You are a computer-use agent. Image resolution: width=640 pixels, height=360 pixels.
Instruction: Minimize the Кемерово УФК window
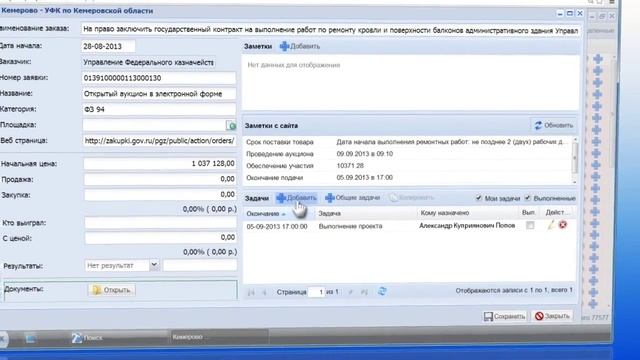[560, 13]
